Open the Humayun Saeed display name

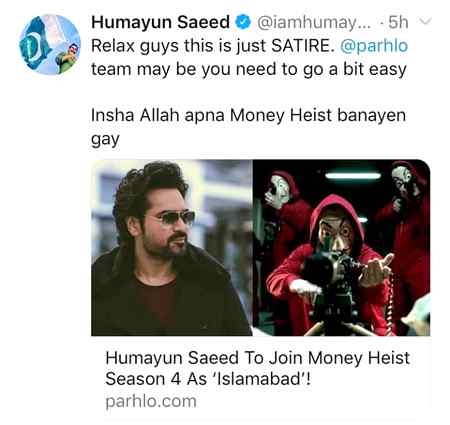160,22
